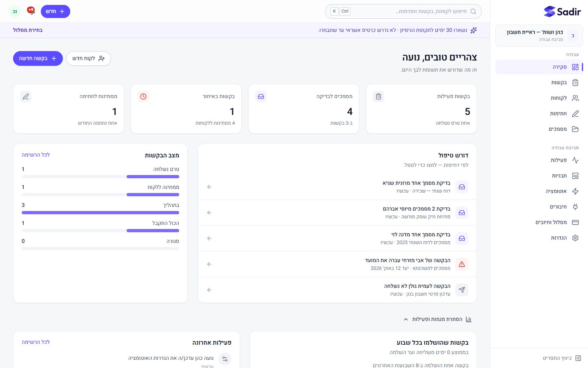
Task: Open the מסמכים folder icon in the sidebar
Action: click(575, 129)
